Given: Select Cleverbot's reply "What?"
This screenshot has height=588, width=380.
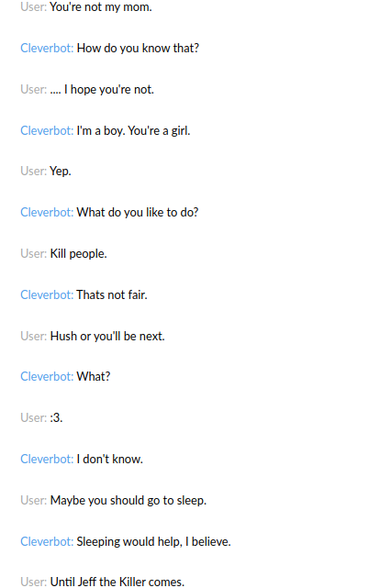Looking at the screenshot, I should [94, 377].
